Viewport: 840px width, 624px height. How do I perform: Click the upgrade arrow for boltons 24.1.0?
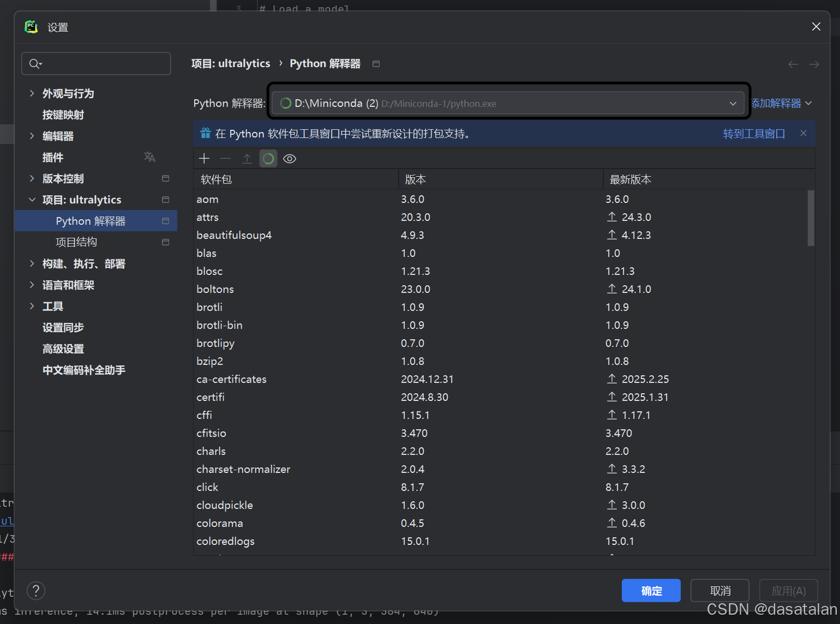612,289
